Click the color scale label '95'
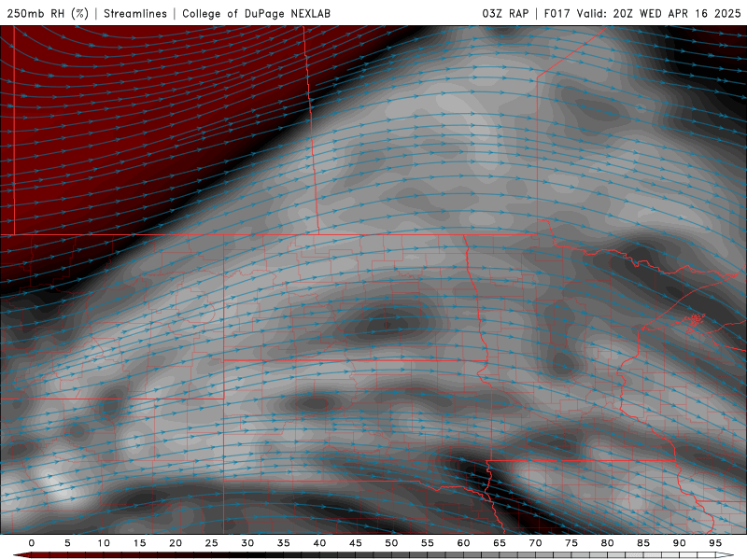 pos(715,543)
